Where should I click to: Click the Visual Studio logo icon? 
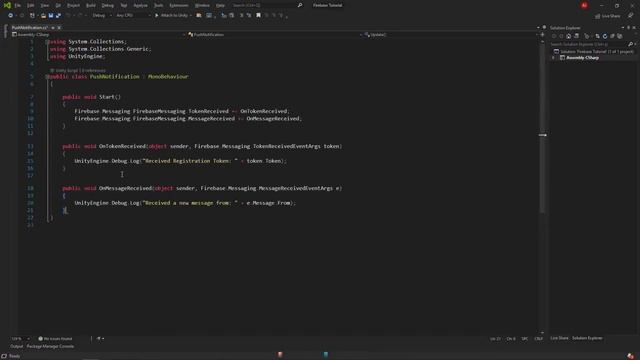[x=7, y=5]
